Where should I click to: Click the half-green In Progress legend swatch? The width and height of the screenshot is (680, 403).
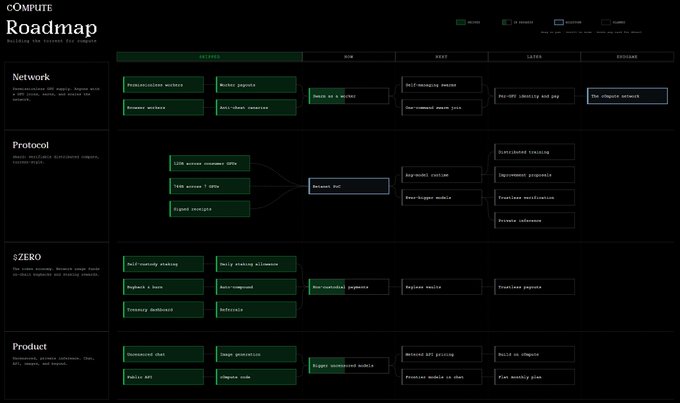[x=507, y=22]
